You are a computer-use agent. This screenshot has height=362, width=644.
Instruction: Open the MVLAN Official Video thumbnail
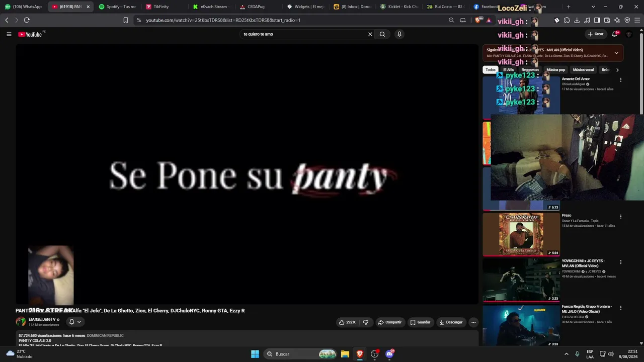(x=521, y=280)
